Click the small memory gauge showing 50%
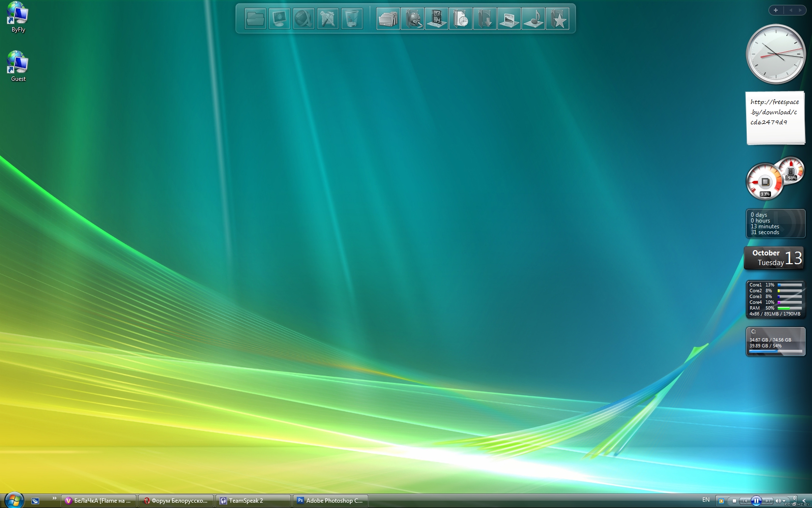Viewport: 812px width, 508px height. click(791, 170)
